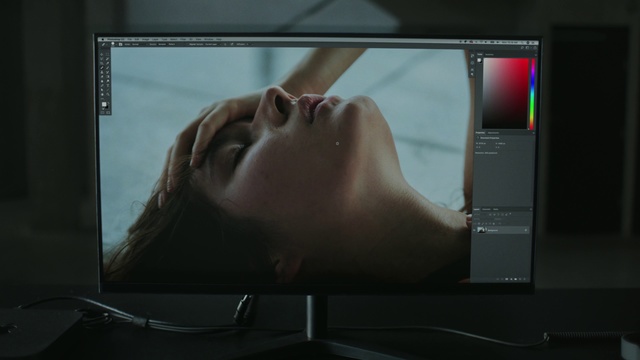This screenshot has width=640, height=360.
Task: Click the new layer icon in Layers panel
Action: click(520, 279)
